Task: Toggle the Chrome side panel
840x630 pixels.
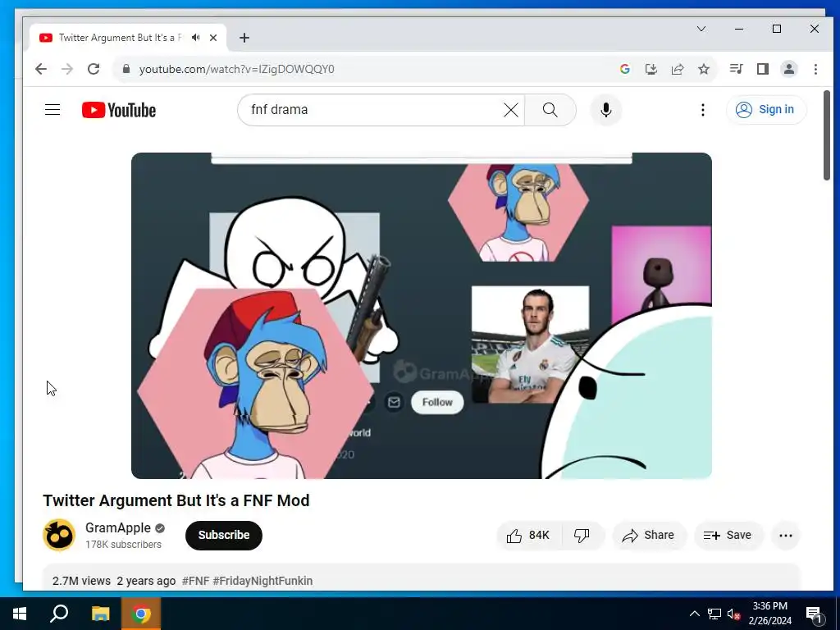Action: click(763, 69)
